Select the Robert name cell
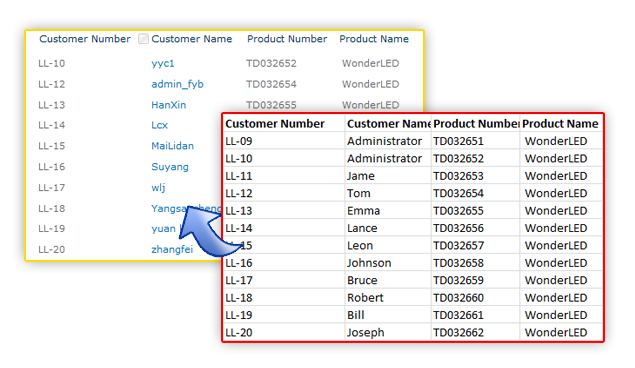The width and height of the screenshot is (635, 368). click(388, 298)
